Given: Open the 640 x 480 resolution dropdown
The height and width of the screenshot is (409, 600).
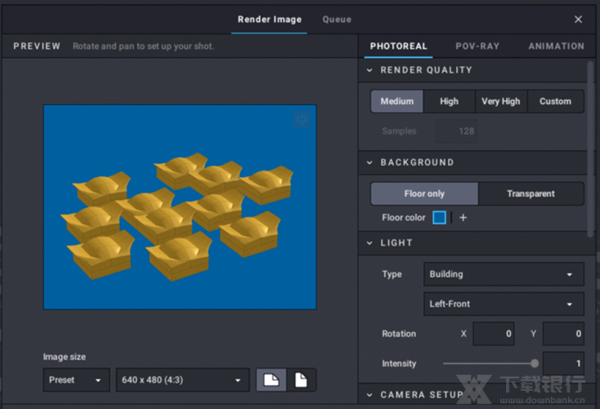Looking at the screenshot, I should pos(182,380).
